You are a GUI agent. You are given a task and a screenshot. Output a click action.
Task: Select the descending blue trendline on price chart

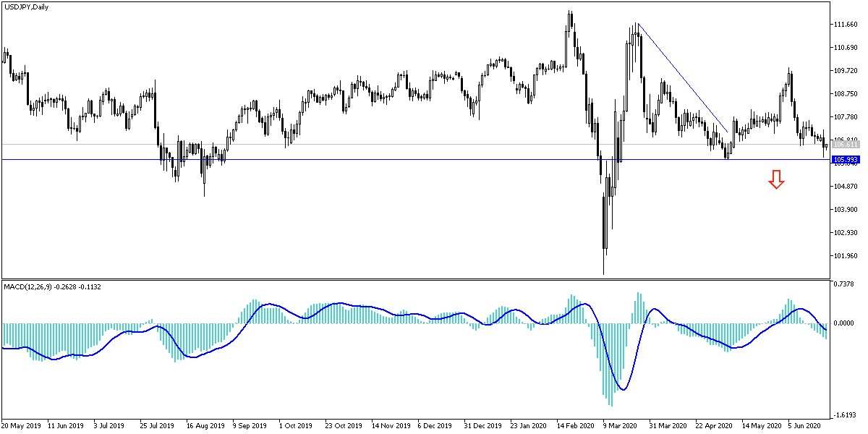pos(683,77)
